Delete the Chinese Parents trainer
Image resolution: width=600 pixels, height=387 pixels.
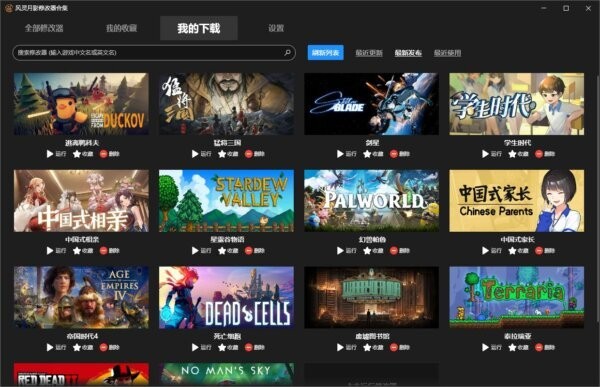[x=545, y=251]
